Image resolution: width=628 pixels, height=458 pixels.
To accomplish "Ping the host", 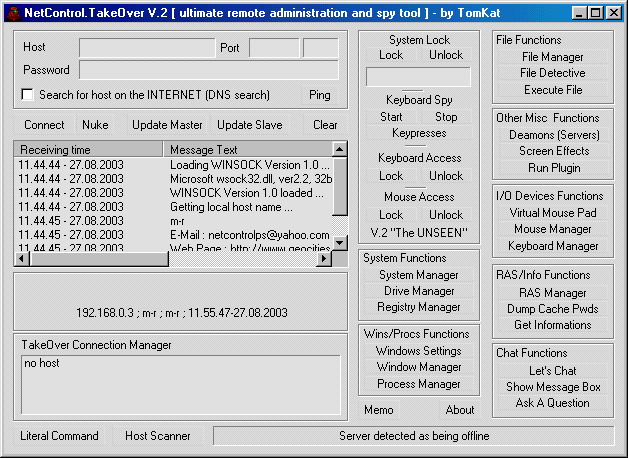I will coord(319,95).
